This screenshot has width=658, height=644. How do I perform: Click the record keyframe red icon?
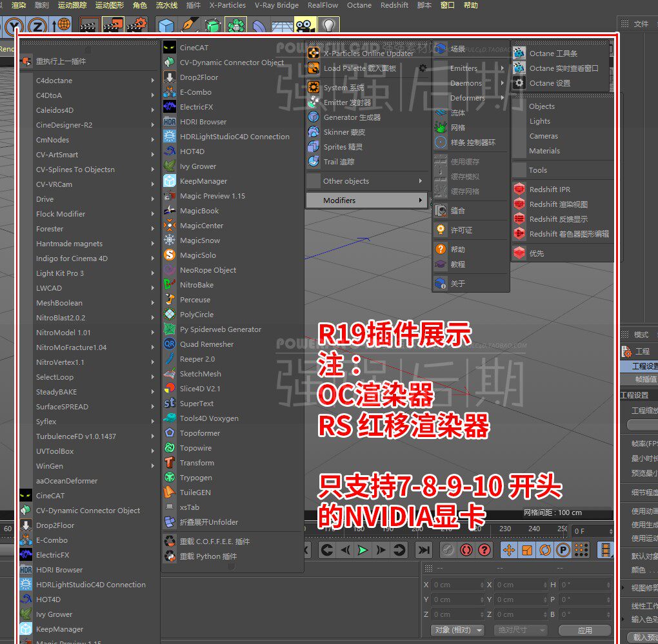pyautogui.click(x=466, y=550)
